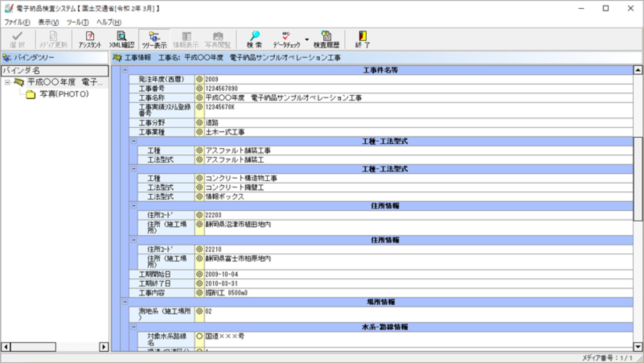Open the 検査履歴 (inspection history) icon
The width and height of the screenshot is (644, 363).
pyautogui.click(x=325, y=39)
